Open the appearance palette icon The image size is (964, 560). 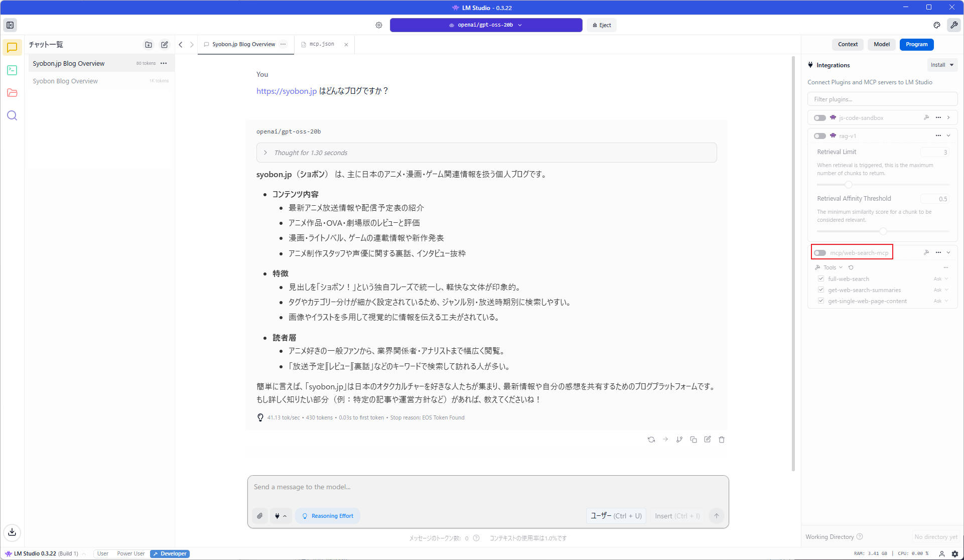[937, 25]
